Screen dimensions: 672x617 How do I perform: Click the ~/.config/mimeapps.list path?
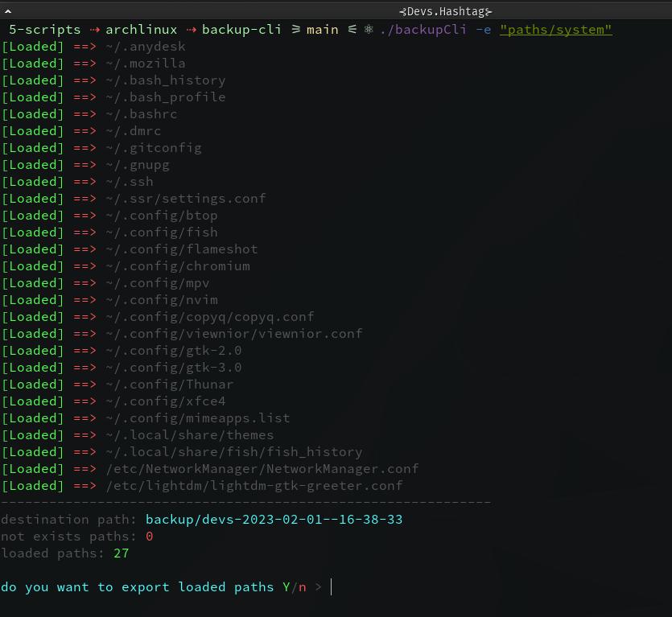coord(197,418)
